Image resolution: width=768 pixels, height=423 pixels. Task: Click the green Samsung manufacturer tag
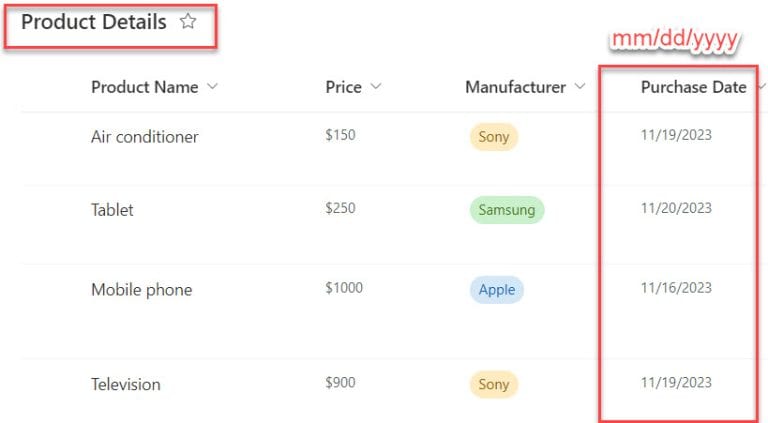pos(506,210)
